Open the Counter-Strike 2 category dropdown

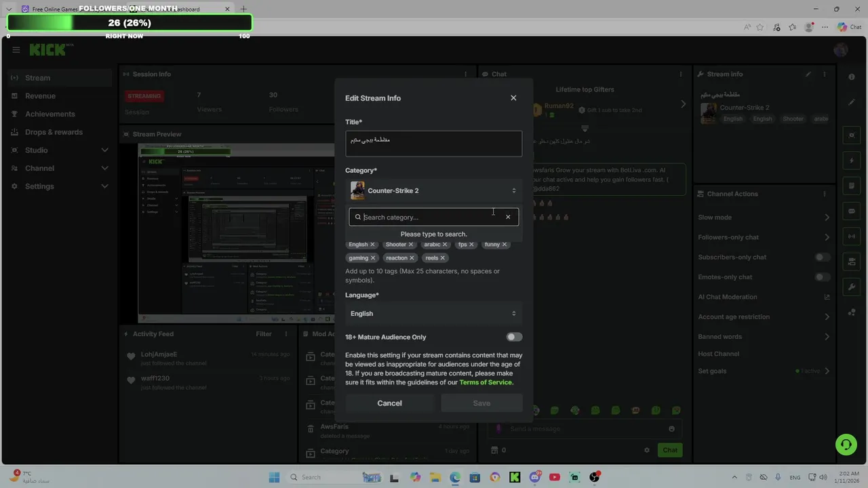pyautogui.click(x=434, y=190)
